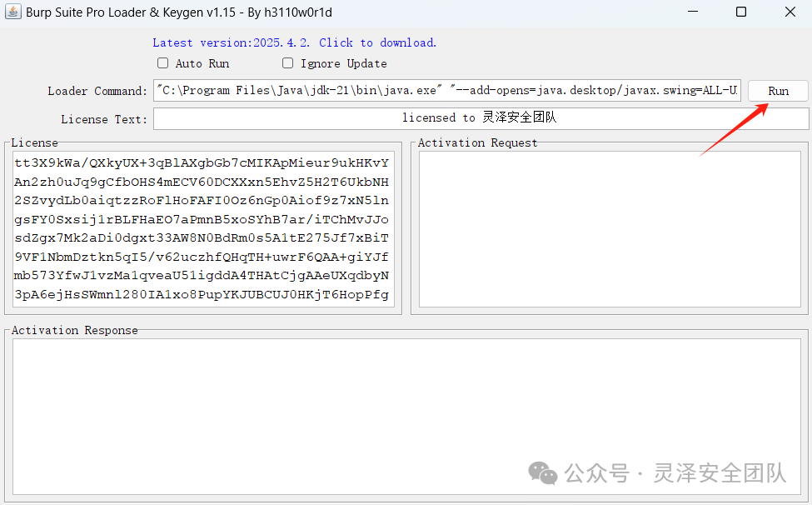Maximize the Loader & Keygen window

coord(741,12)
